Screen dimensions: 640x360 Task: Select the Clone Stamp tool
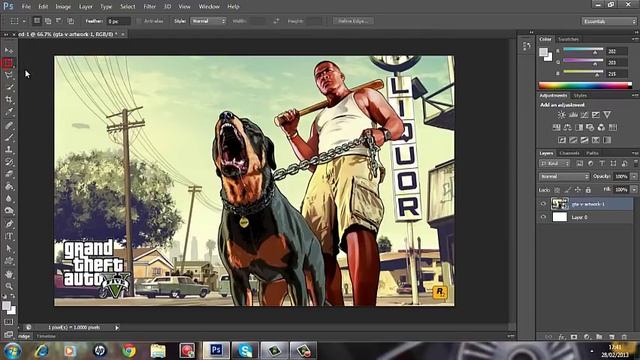[x=9, y=150]
